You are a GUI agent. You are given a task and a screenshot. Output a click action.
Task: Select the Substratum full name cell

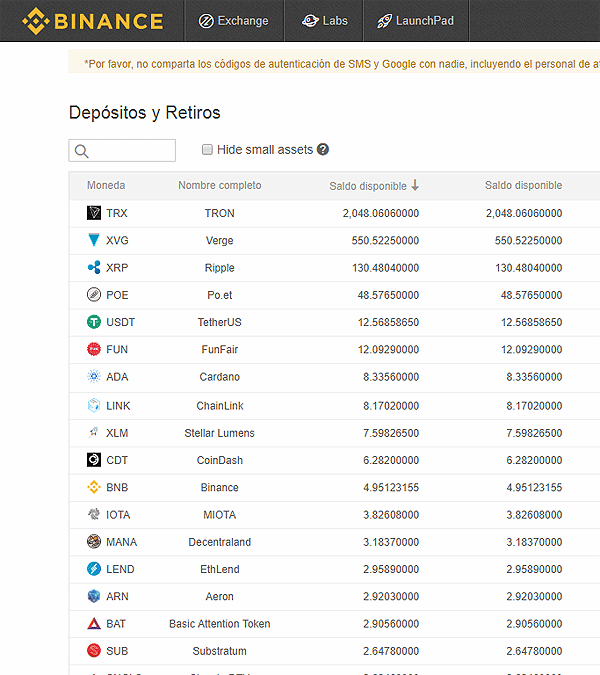(220, 651)
